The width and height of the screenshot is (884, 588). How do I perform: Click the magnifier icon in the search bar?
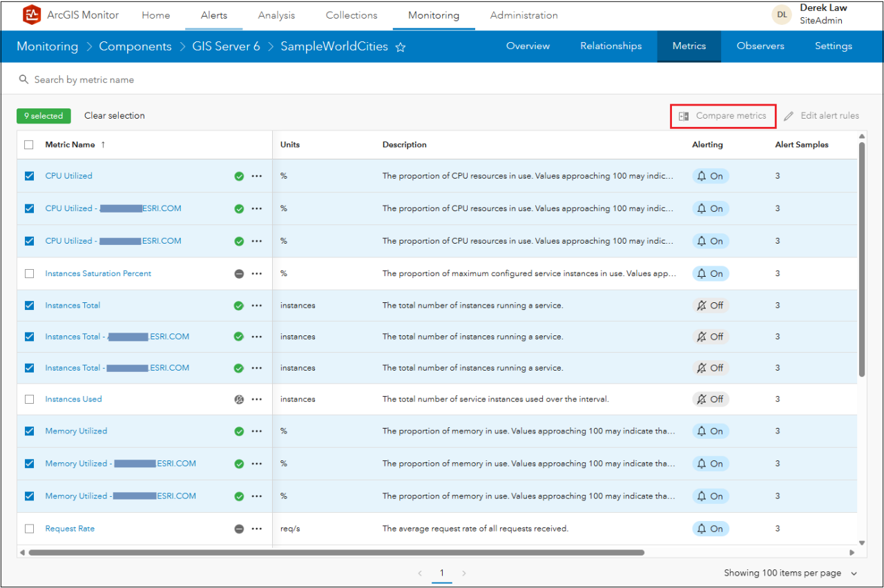(x=24, y=79)
